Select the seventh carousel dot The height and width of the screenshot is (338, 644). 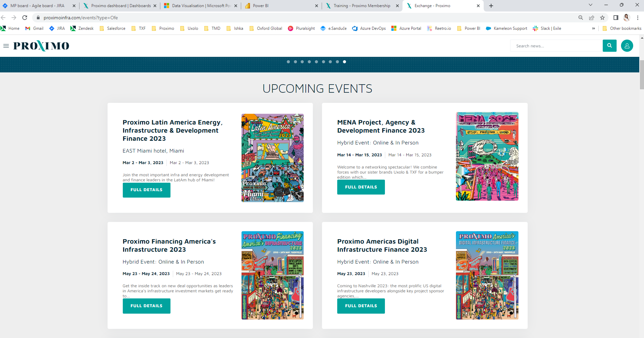point(330,62)
